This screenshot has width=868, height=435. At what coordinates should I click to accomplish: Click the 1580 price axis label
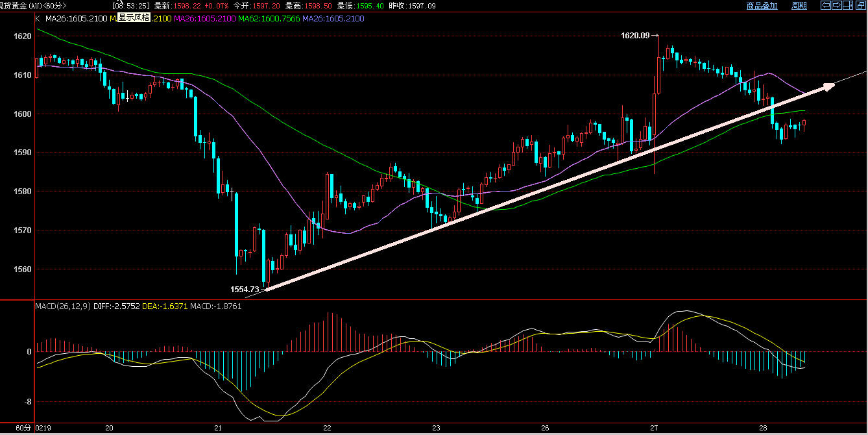pos(23,192)
